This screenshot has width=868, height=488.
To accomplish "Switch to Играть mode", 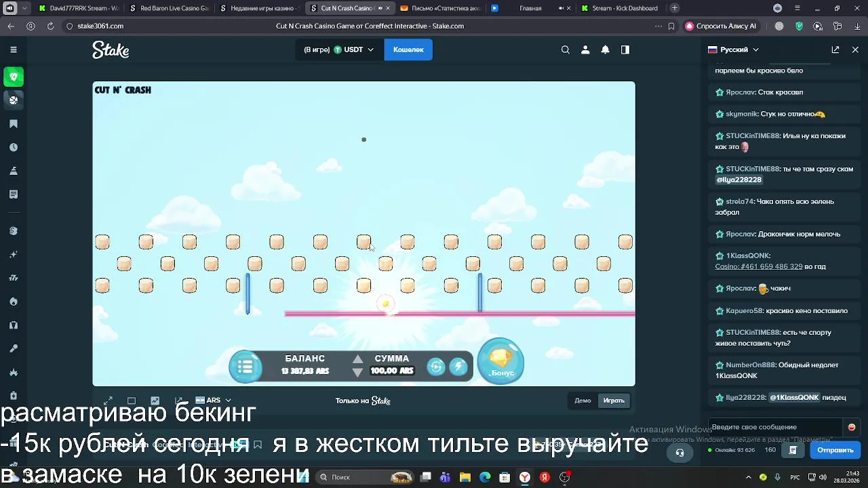I will click(x=614, y=401).
